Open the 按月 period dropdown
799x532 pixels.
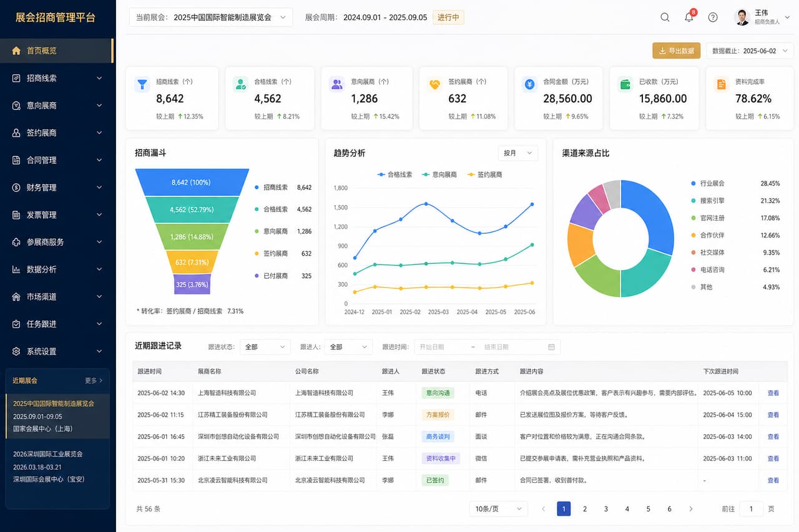517,153
